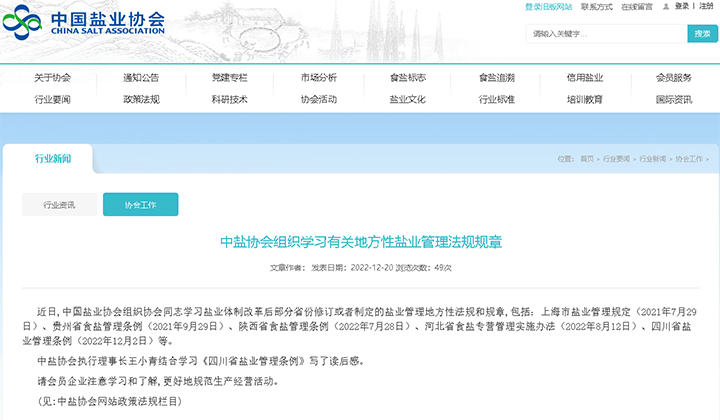Viewport: 720px width, 420px height.
Task: Open the 会员服务 menu item
Action: [x=673, y=77]
